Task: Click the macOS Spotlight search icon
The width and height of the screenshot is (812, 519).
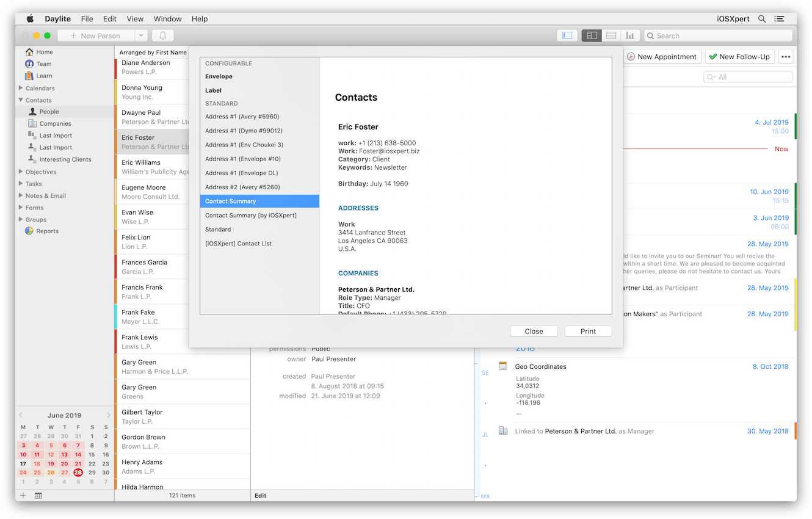Action: [762, 19]
